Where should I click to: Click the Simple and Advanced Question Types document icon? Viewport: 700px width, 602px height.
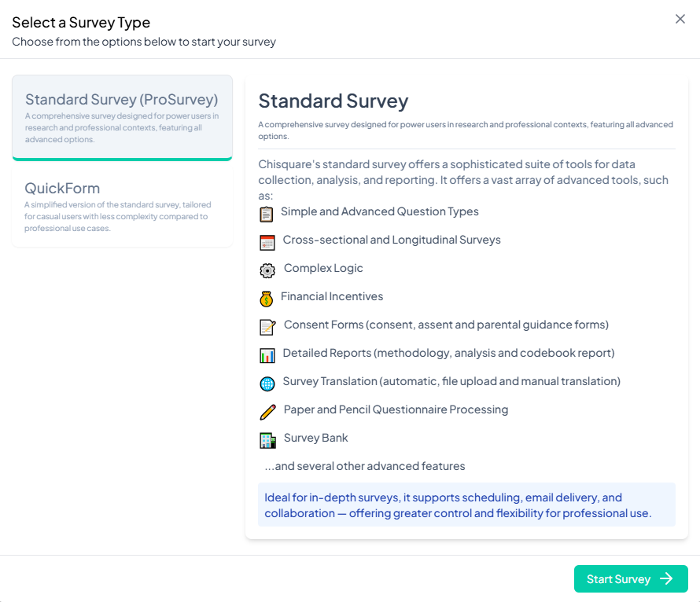[267, 212]
